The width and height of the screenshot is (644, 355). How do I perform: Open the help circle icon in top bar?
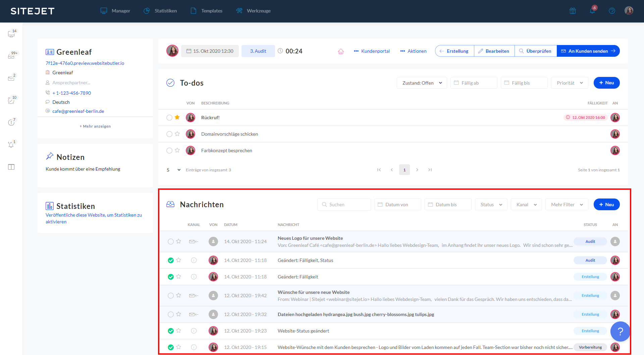pos(612,11)
